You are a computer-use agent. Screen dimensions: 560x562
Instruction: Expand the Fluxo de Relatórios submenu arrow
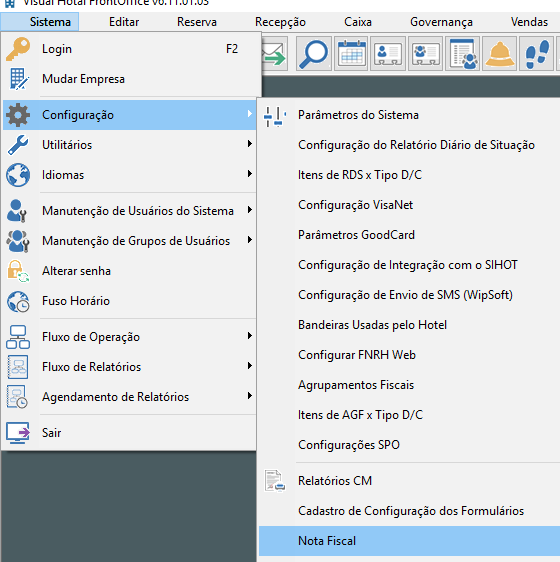[250, 366]
